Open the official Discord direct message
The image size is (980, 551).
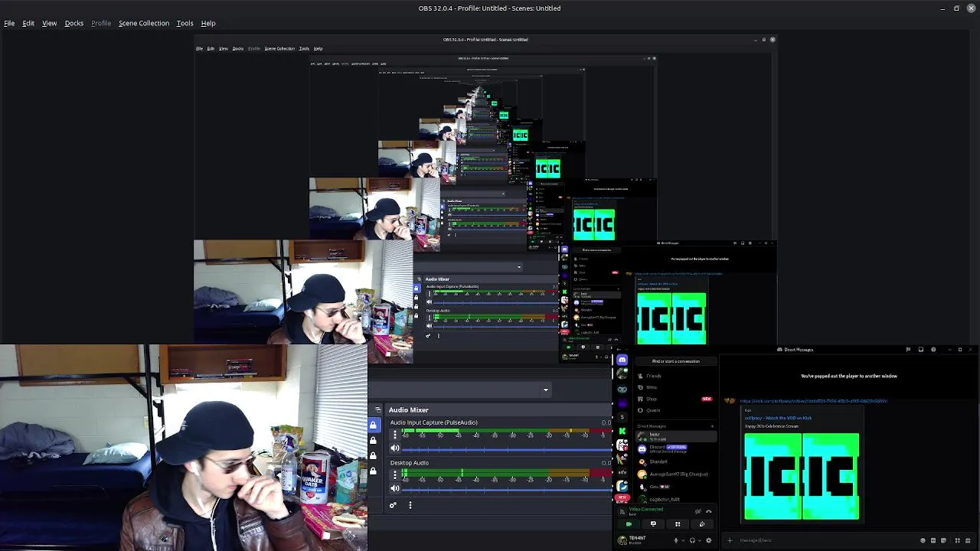click(676, 449)
